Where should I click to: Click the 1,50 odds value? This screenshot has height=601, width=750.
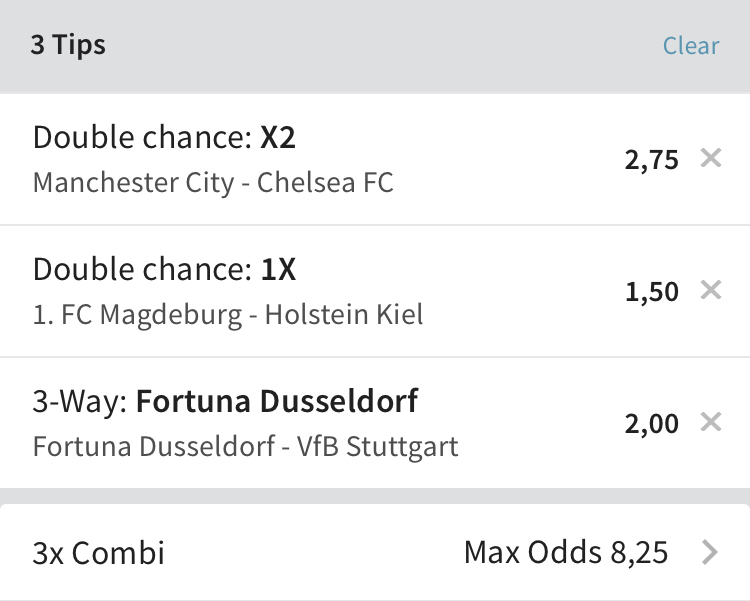click(x=651, y=292)
